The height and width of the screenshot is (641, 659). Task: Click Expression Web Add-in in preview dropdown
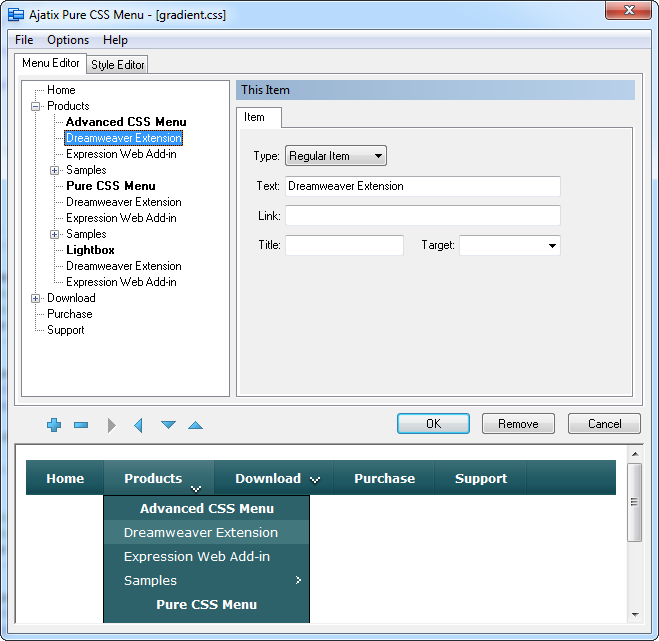(206, 556)
